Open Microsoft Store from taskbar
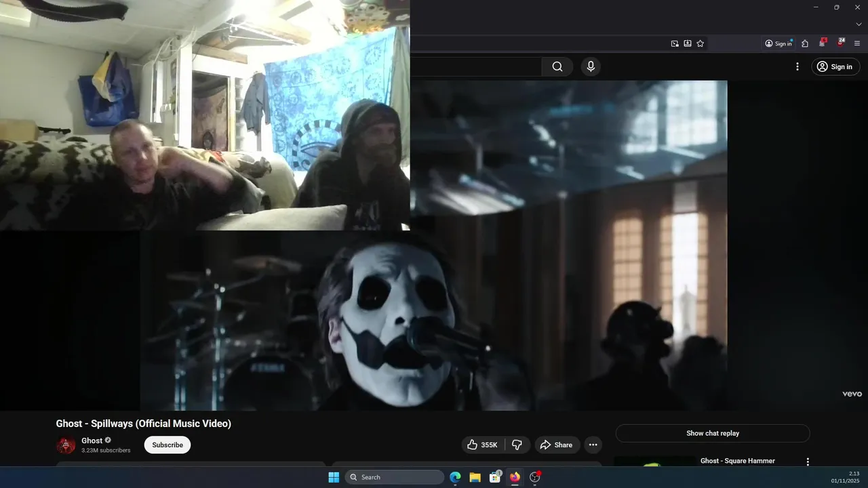The width and height of the screenshot is (868, 488). pos(495,477)
